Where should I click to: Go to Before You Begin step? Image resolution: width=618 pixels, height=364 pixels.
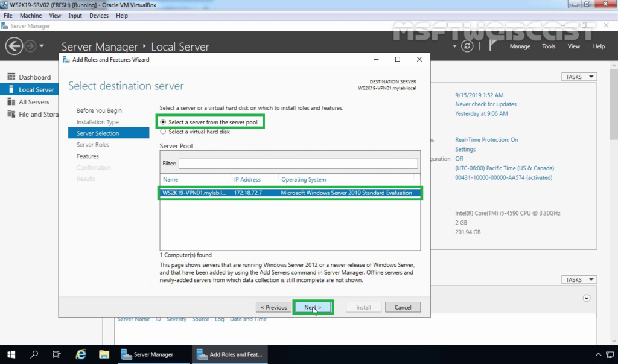pyautogui.click(x=100, y=110)
